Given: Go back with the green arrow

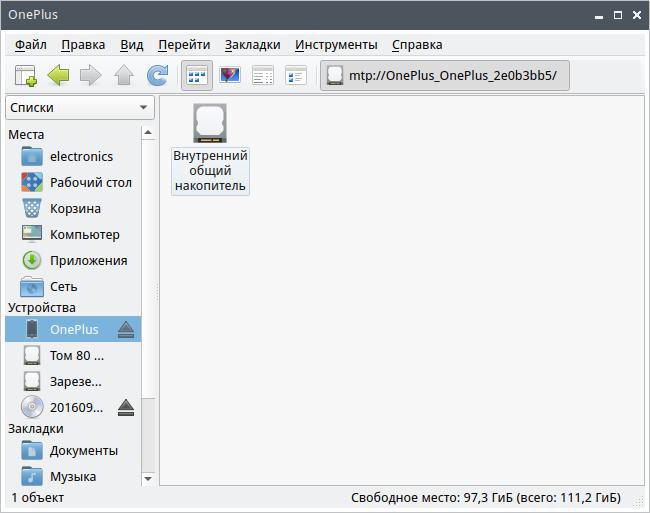Looking at the screenshot, I should click(58, 75).
